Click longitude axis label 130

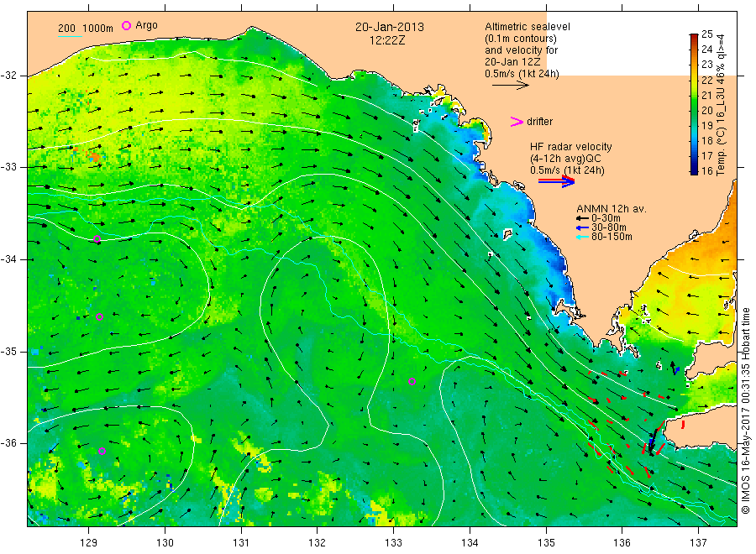[x=165, y=543]
